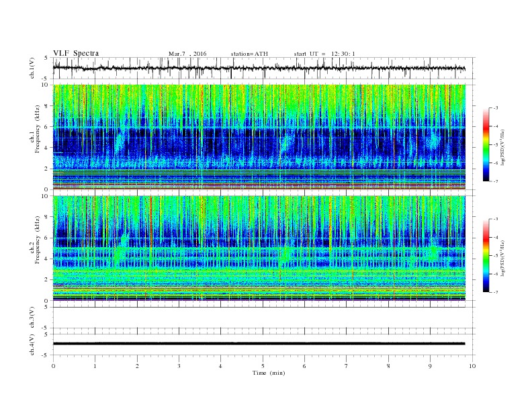Click the "4" kHz tick of ch.1 frequency axis
Viewport: 532px width, 411px height.
tap(47, 148)
